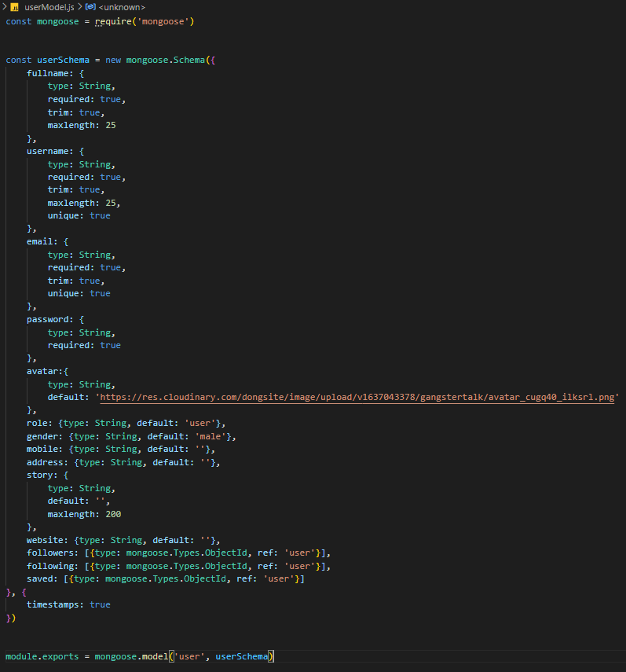Click the chevron between userModel.js and <unknown>
This screenshot has width=626, height=672.
pyautogui.click(x=79, y=7)
